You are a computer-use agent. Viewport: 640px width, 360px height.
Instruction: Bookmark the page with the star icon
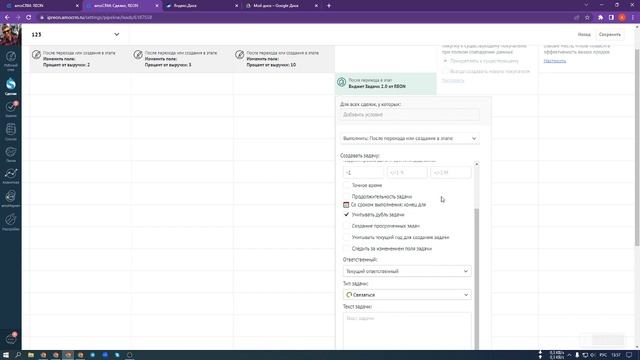pos(587,18)
